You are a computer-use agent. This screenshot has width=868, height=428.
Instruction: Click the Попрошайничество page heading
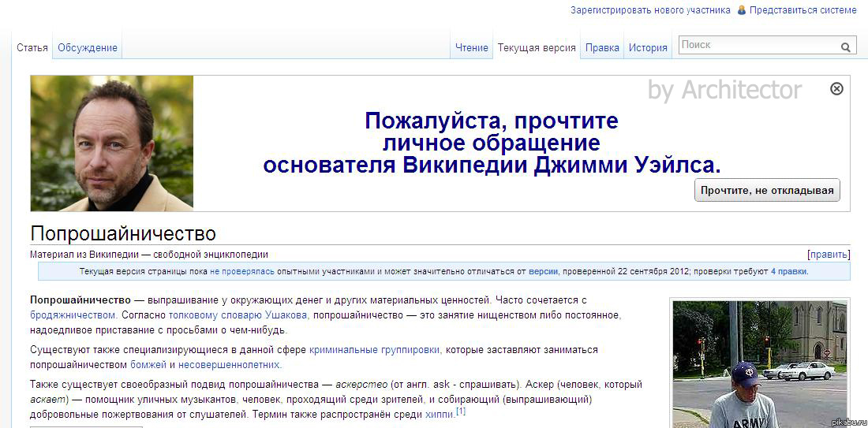123,233
